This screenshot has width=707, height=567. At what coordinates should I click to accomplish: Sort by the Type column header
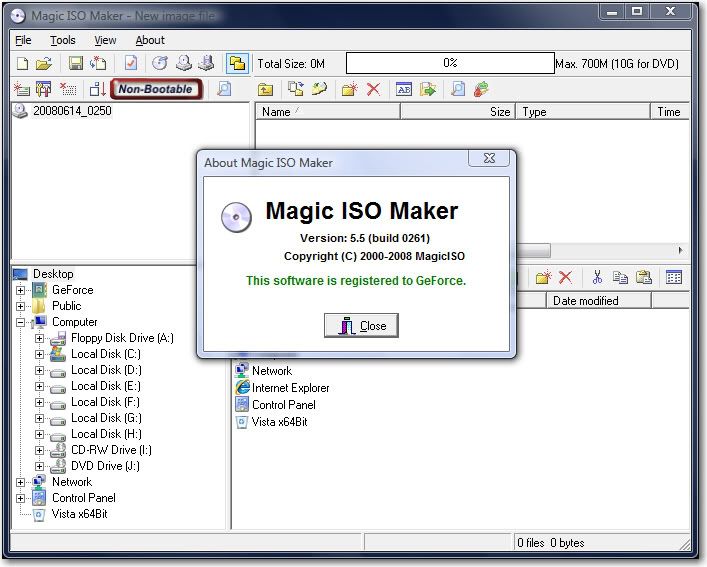(x=583, y=111)
